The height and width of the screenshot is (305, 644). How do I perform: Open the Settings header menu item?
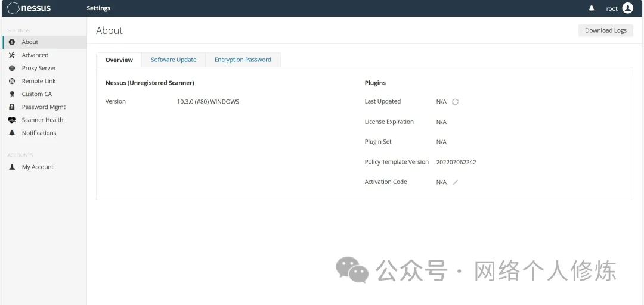98,8
